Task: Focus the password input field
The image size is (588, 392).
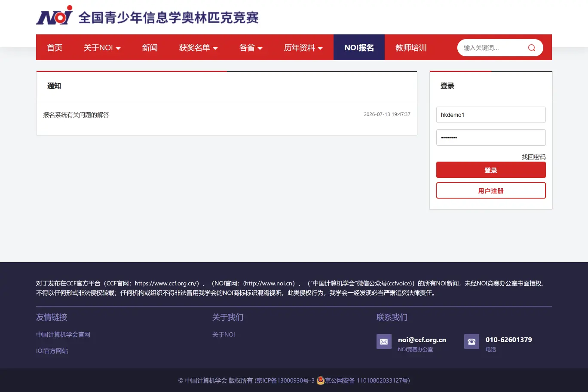Action: pos(491,138)
